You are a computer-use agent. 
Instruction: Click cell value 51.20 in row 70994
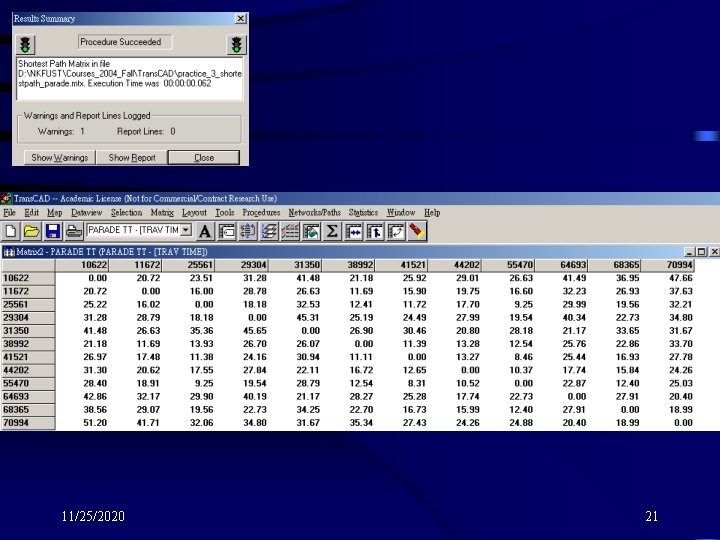[95, 423]
